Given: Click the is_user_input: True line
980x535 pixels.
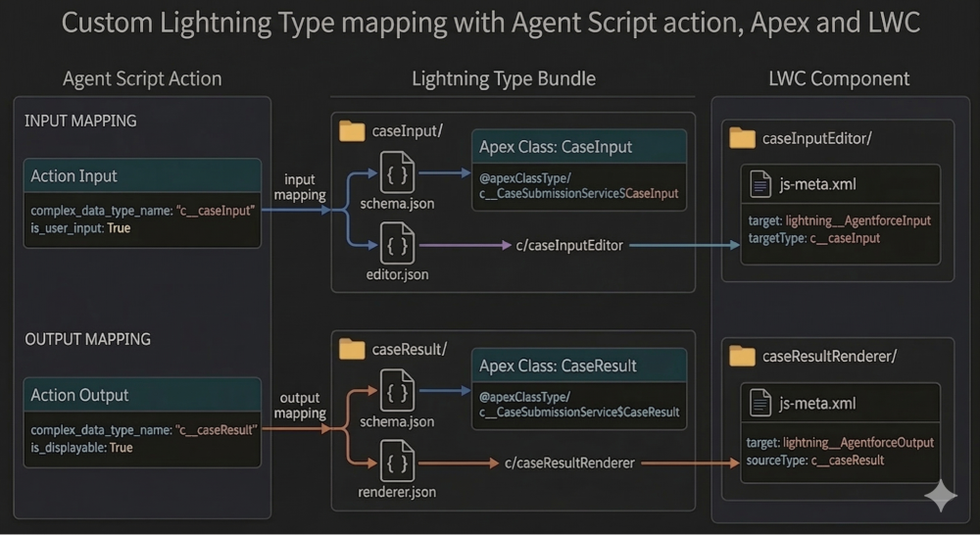Looking at the screenshot, I should 80,228.
